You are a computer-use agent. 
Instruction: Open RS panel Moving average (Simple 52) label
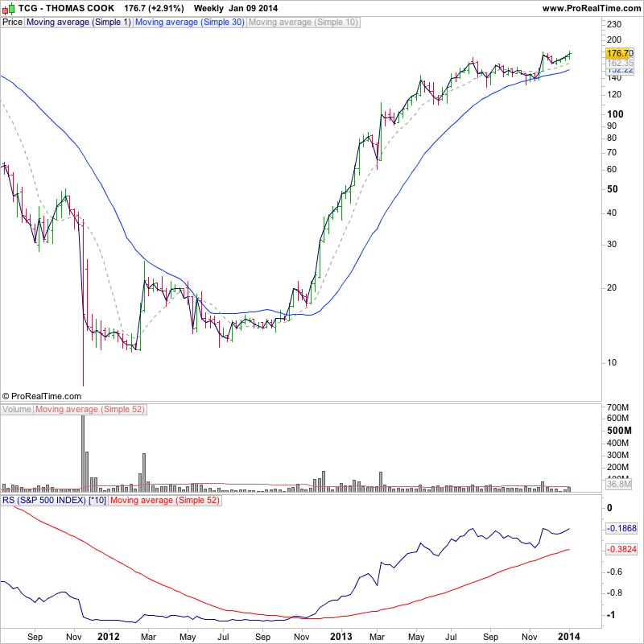(x=165, y=500)
